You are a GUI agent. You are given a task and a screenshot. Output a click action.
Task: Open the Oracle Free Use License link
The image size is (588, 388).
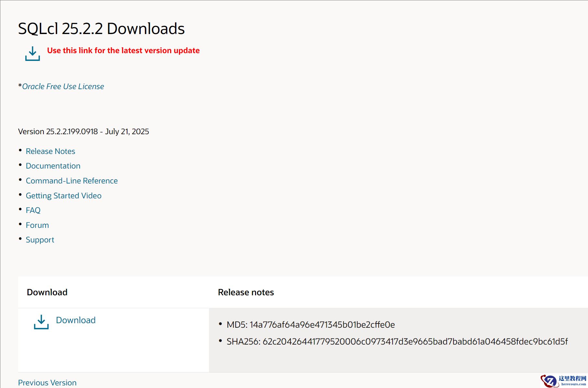[x=63, y=87]
